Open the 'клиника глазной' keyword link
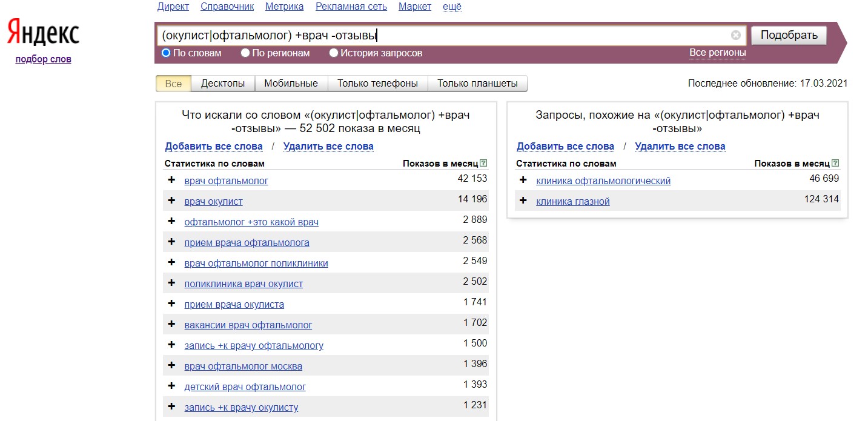868x421 pixels. tap(573, 201)
